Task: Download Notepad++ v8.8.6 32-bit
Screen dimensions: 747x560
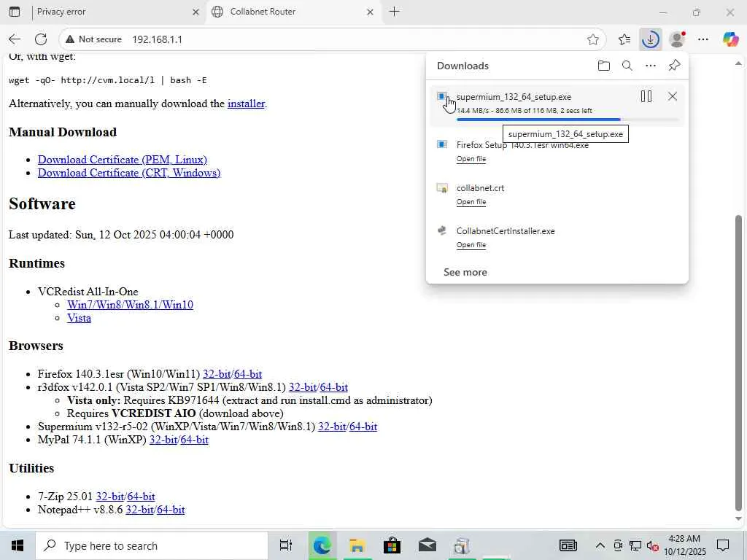Action: click(139, 510)
